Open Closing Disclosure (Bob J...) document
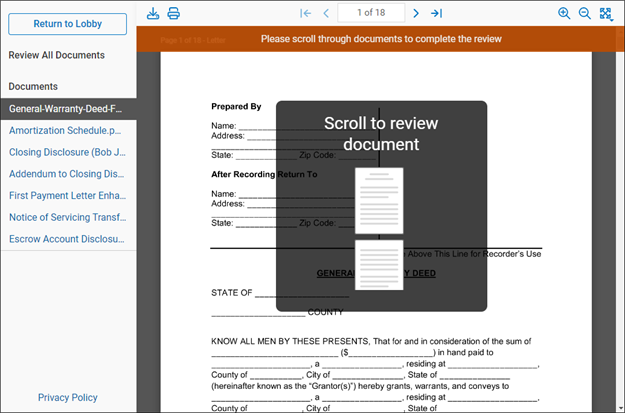Viewport: 625px width, 413px height. pyautogui.click(x=66, y=152)
